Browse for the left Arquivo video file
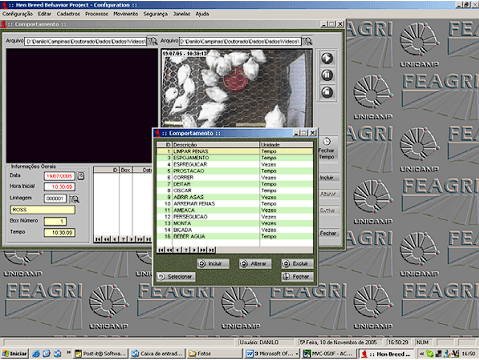The width and height of the screenshot is (479, 360). coord(152,41)
